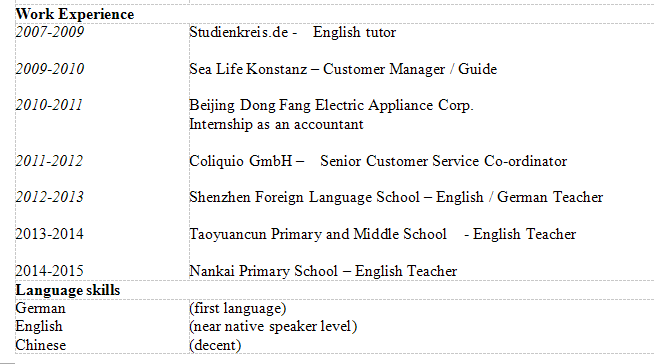The width and height of the screenshot is (654, 364).
Task: Click Taoyuancun Primary and Middle School text
Action: pyautogui.click(x=318, y=234)
